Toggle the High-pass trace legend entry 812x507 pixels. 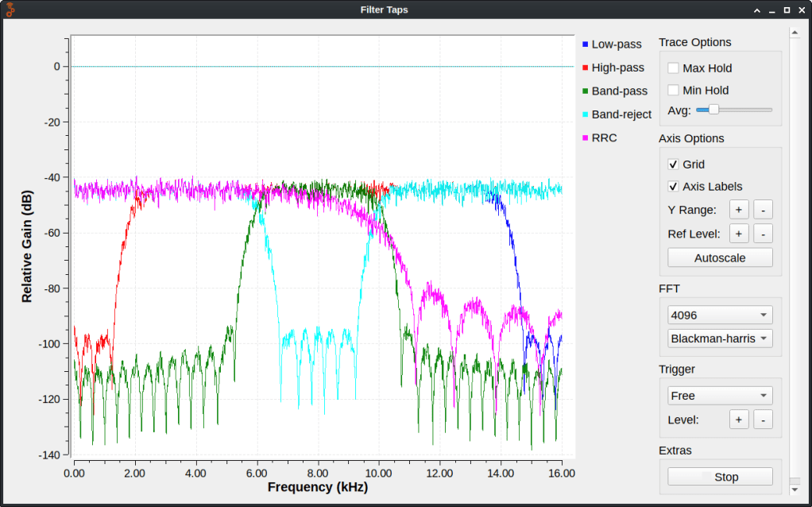[x=617, y=68]
